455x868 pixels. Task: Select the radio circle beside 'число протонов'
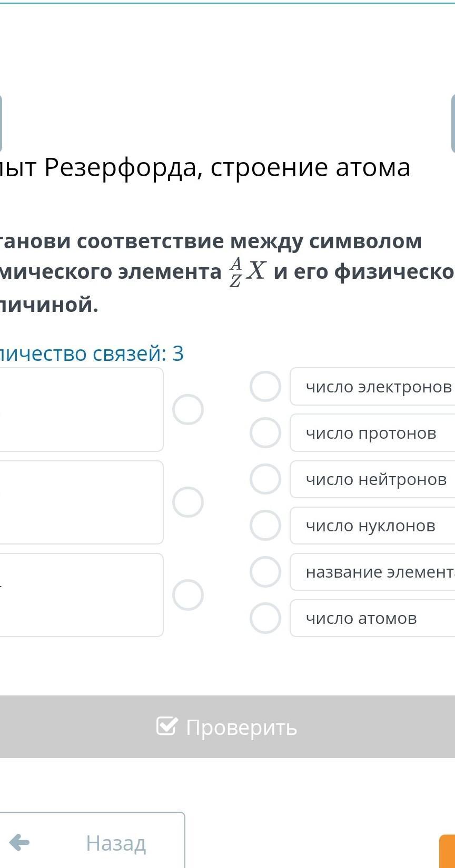[x=265, y=433]
